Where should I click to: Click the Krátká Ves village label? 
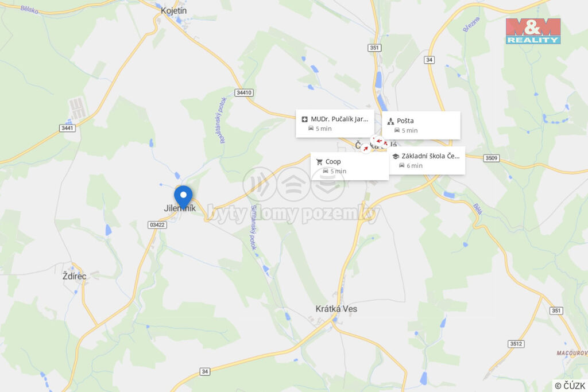(x=336, y=309)
